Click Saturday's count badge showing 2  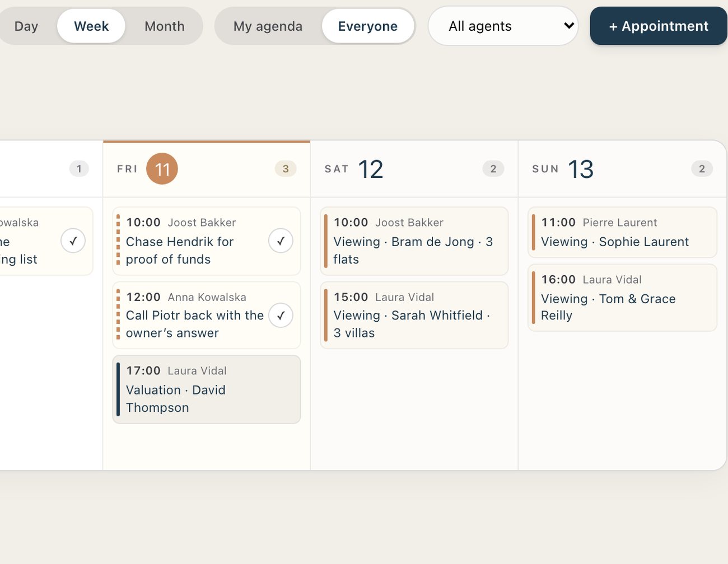[493, 169]
